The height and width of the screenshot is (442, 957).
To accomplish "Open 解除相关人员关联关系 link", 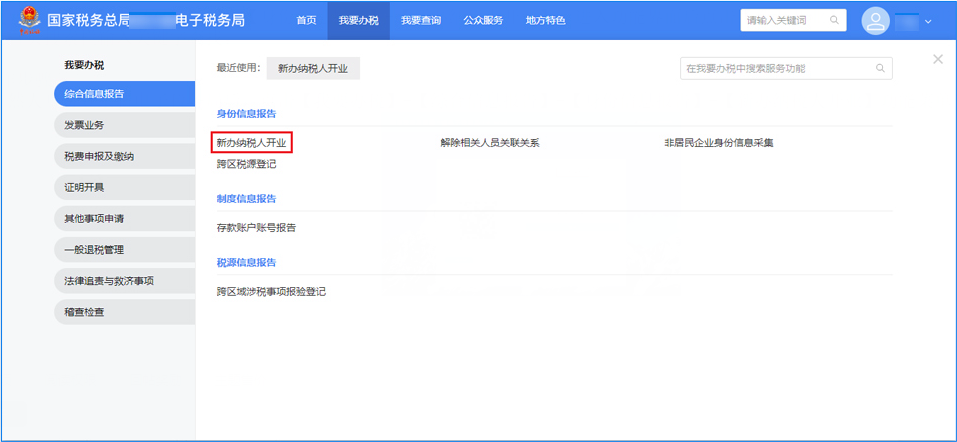I will click(x=489, y=143).
